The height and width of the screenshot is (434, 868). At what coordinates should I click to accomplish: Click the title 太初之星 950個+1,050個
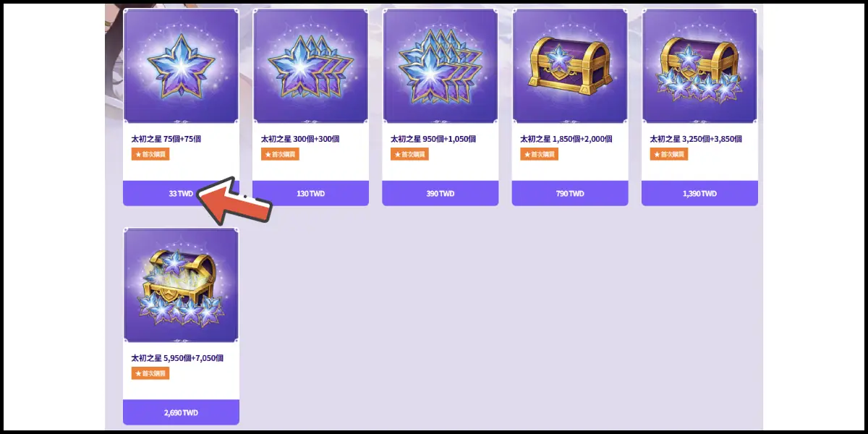tap(431, 139)
